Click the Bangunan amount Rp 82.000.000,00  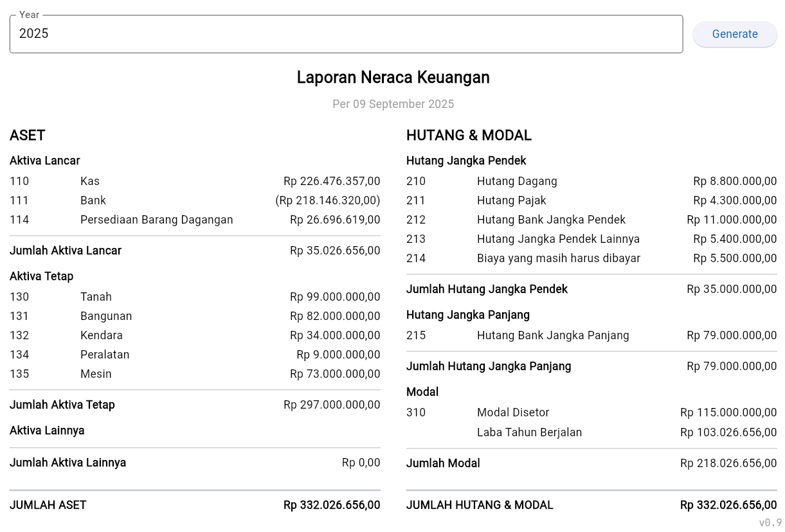click(x=335, y=316)
